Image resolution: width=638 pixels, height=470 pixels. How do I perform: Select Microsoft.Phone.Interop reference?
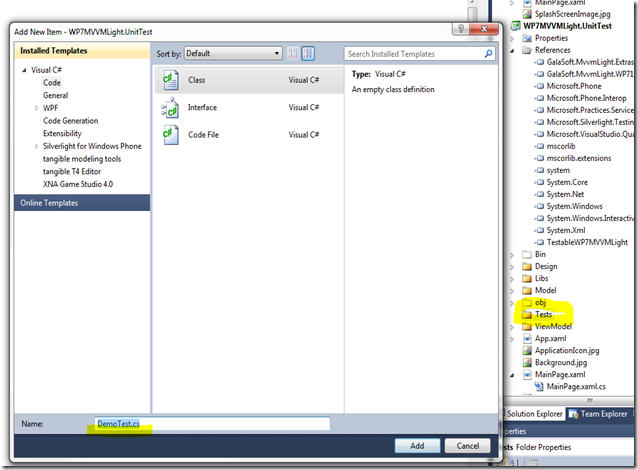tap(586, 98)
